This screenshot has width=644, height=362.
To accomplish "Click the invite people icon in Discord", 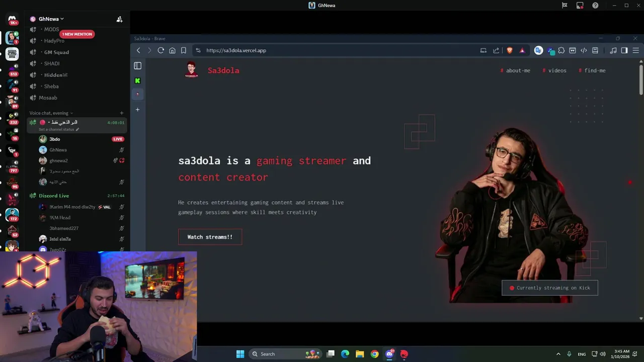I will 119,19.
